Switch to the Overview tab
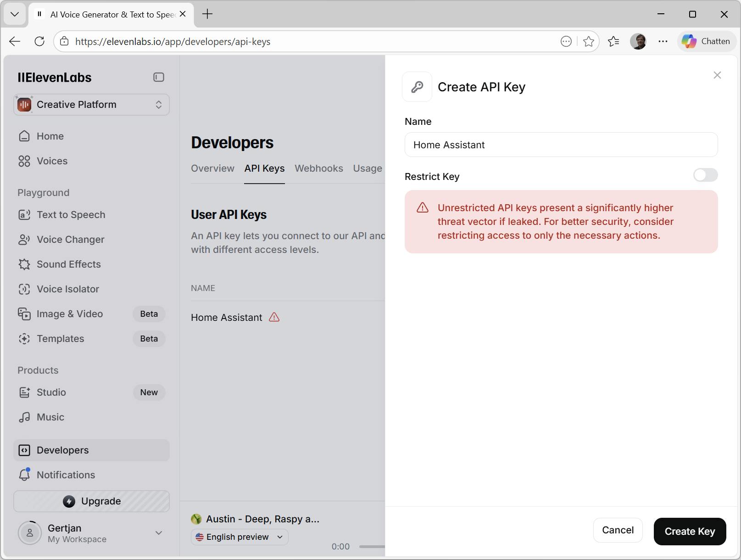 point(212,168)
